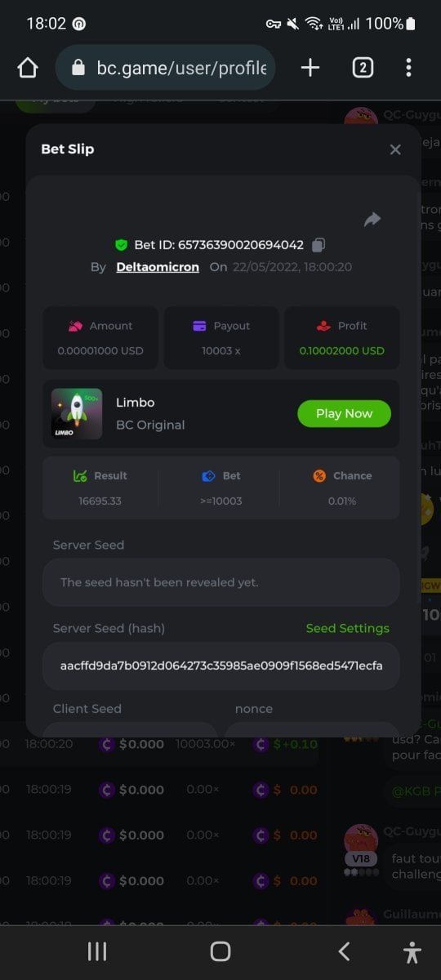Copy the Bet ID with clipboard icon
441x980 pixels.
point(319,244)
